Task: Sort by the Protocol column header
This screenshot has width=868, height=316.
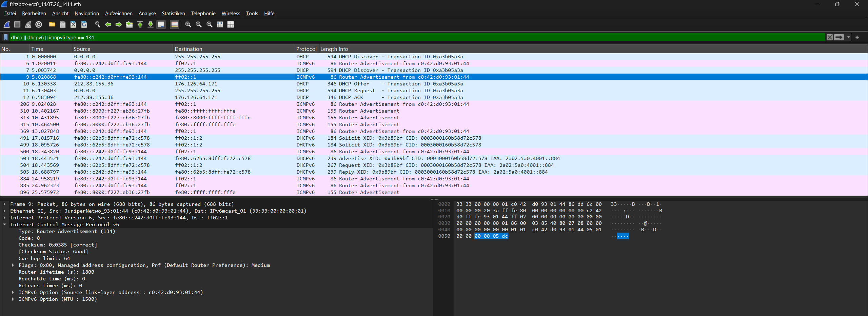Action: pyautogui.click(x=307, y=49)
